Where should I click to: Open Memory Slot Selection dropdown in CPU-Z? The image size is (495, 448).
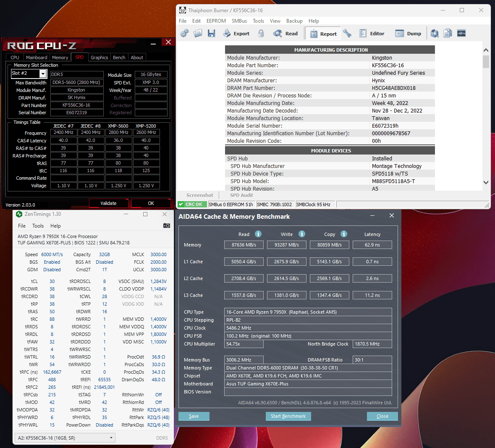[x=43, y=73]
